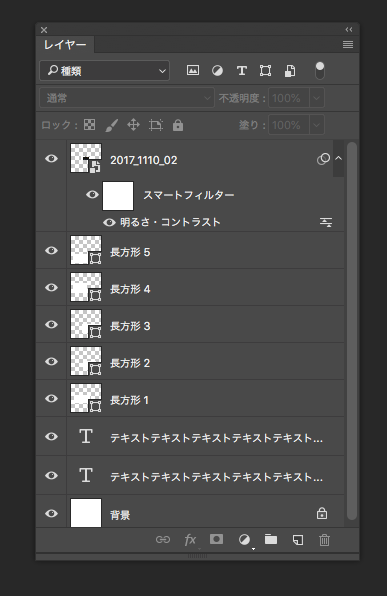The image size is (387, 596).
Task: Hide the 長方形 5 layer
Action: (51, 250)
